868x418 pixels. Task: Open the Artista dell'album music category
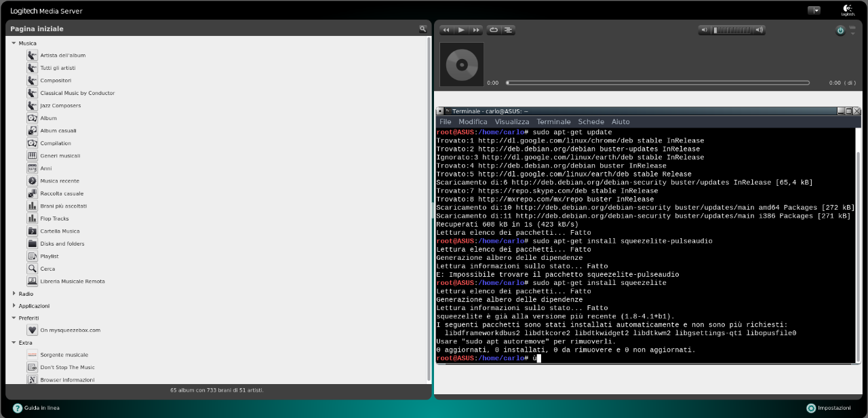[x=62, y=55]
